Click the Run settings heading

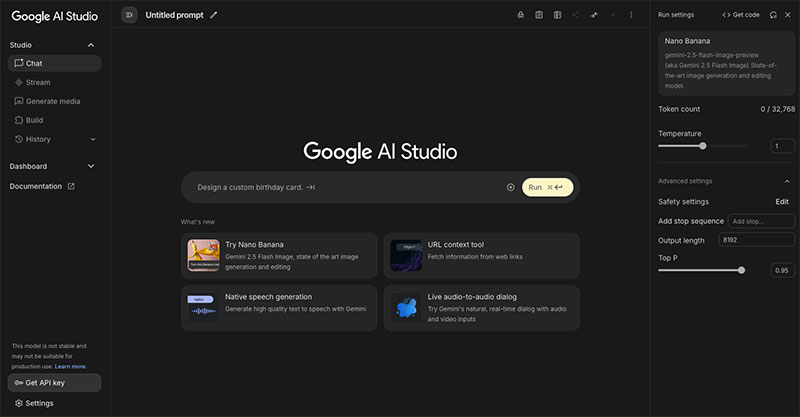(676, 15)
